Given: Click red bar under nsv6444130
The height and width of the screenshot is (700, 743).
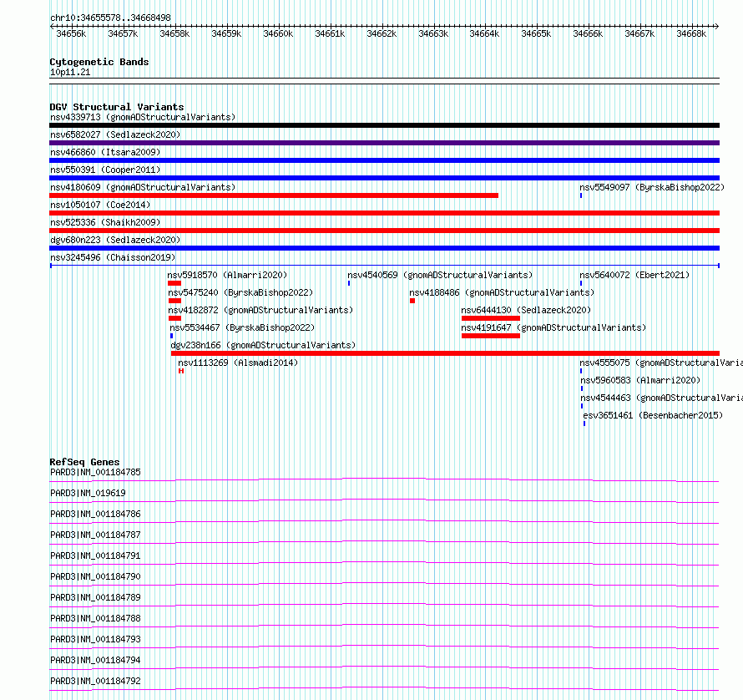Looking at the screenshot, I should click(490, 318).
